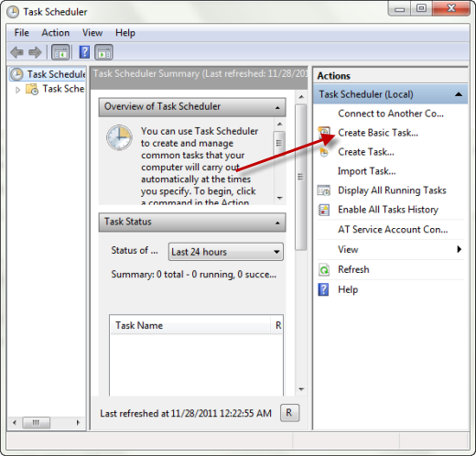Viewport: 476px width, 456px height.
Task: Click the Task Scheduler clock icon in title bar
Action: 13,12
